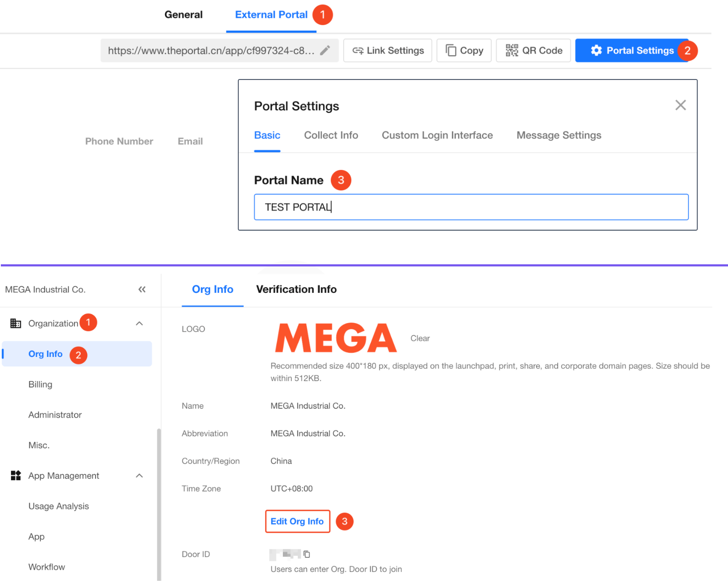728x583 pixels.
Task: Click the Organization building icon
Action: (x=16, y=323)
